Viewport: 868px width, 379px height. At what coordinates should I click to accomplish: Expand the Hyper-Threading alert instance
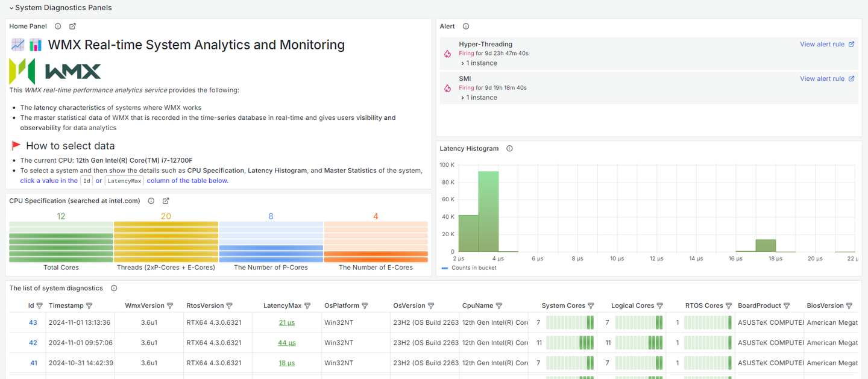pyautogui.click(x=479, y=63)
